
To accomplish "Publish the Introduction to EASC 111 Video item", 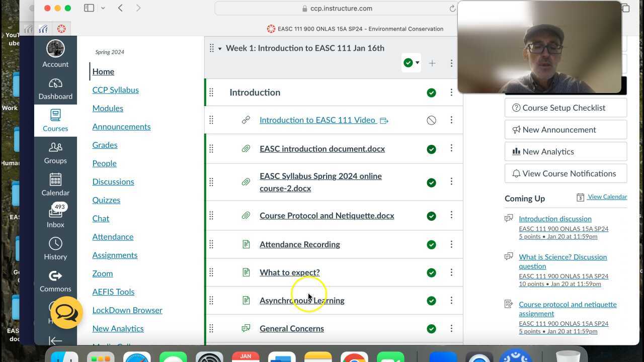I will pyautogui.click(x=431, y=120).
